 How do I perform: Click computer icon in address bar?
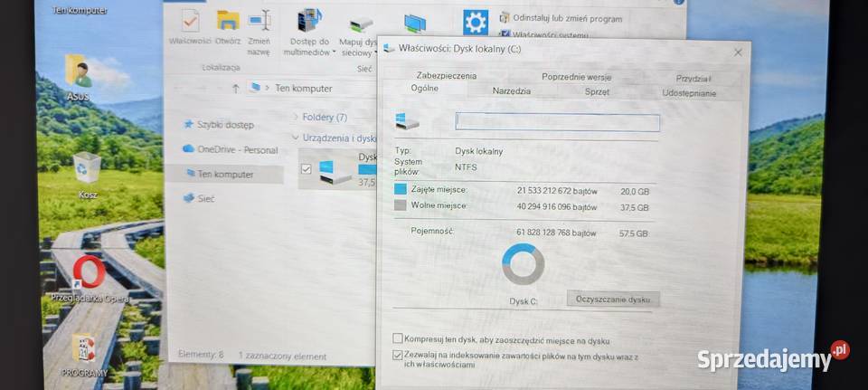click(x=255, y=88)
